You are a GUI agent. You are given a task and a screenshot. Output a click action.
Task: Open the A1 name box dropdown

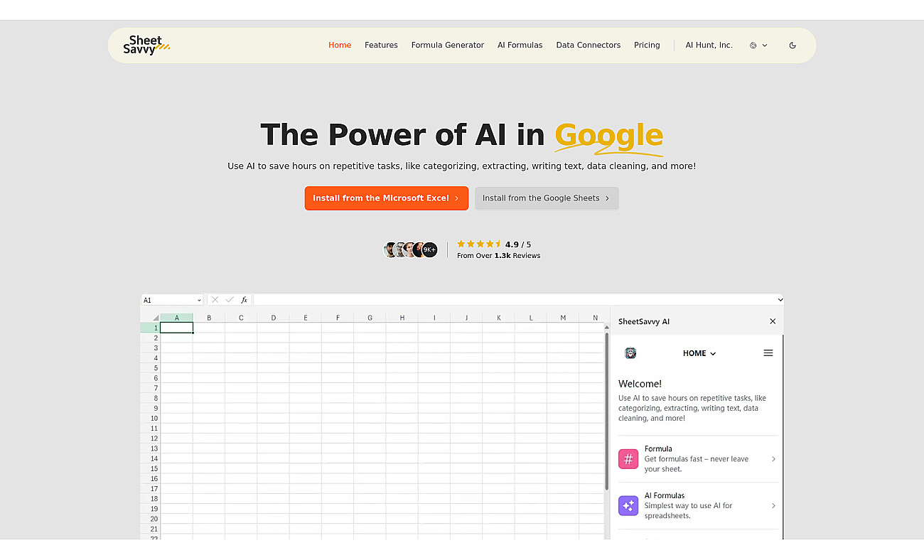[x=198, y=300]
